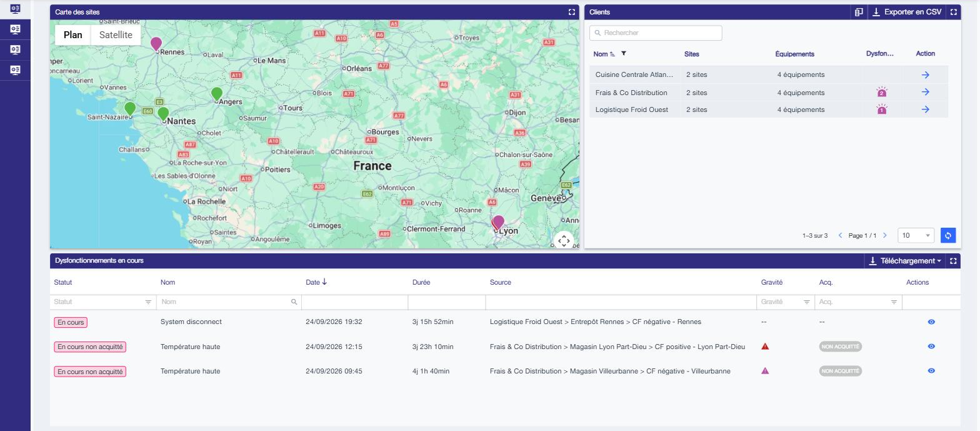Select the Cuisine Centrale Atlan… client name

tap(634, 74)
